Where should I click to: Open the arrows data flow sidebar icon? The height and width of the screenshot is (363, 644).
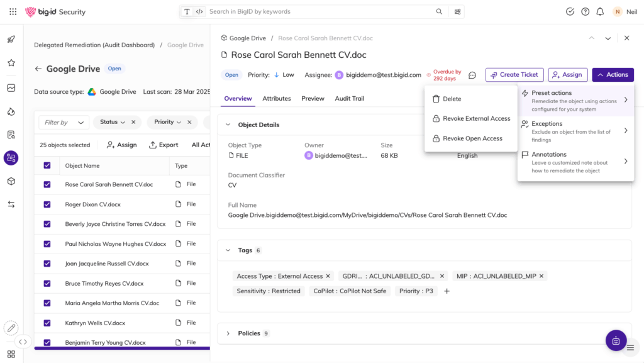click(11, 204)
